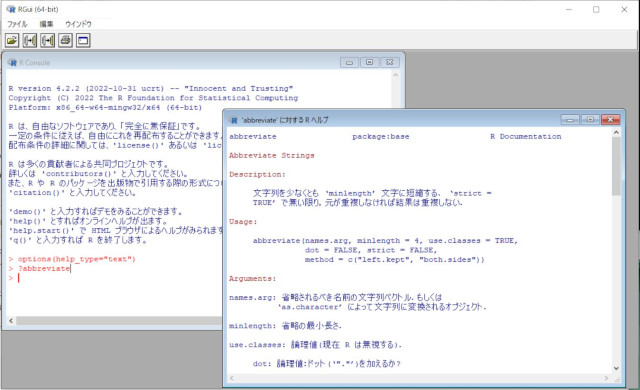640x390 pixels.
Task: Click the help window vertical scrollbar thumb
Action: point(616,166)
